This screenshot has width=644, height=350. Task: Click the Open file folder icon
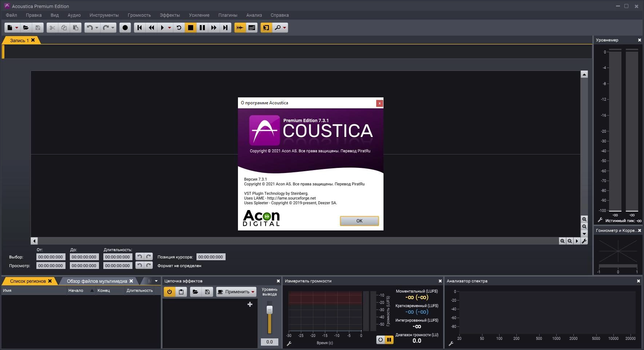(26, 28)
